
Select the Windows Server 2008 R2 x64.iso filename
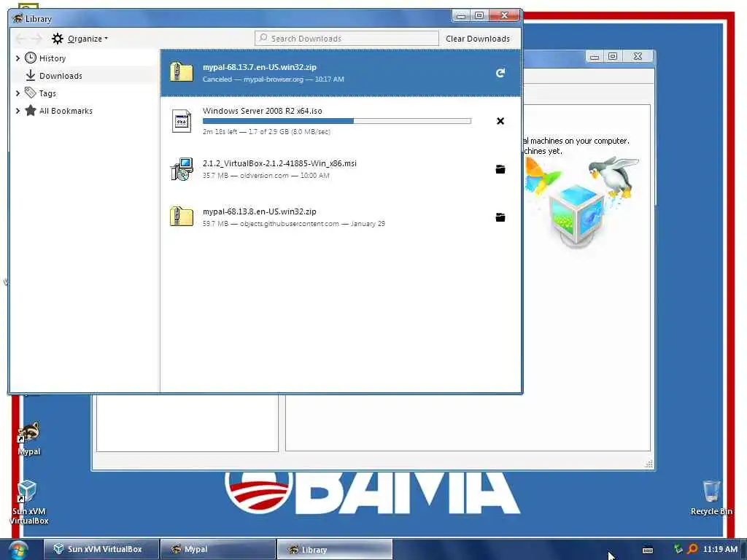click(x=263, y=111)
